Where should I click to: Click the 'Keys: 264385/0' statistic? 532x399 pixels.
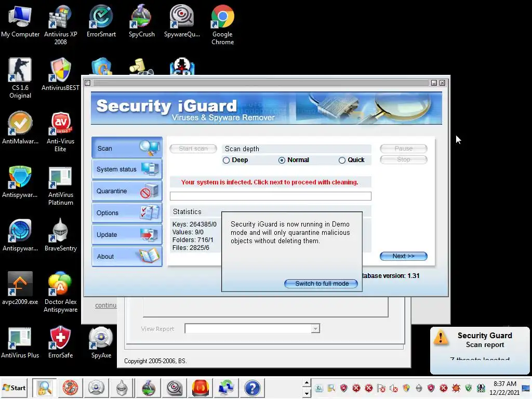(x=194, y=224)
